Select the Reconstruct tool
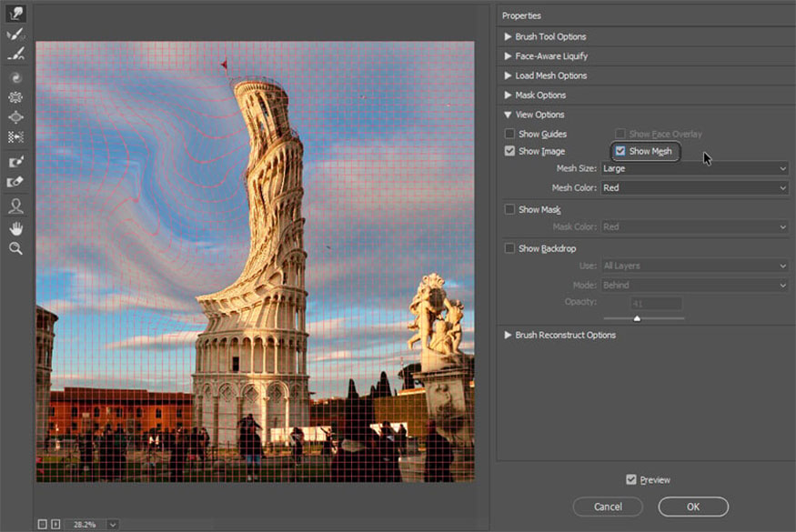 pyautogui.click(x=15, y=34)
